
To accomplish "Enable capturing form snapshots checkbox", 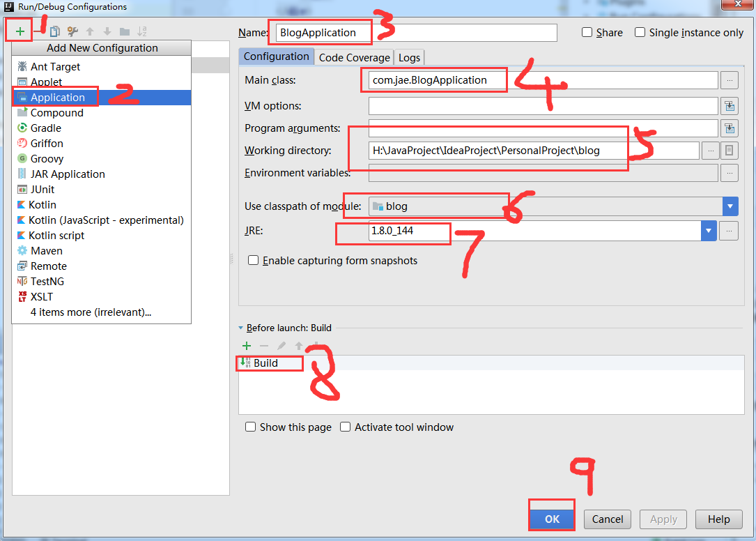I will tap(253, 261).
